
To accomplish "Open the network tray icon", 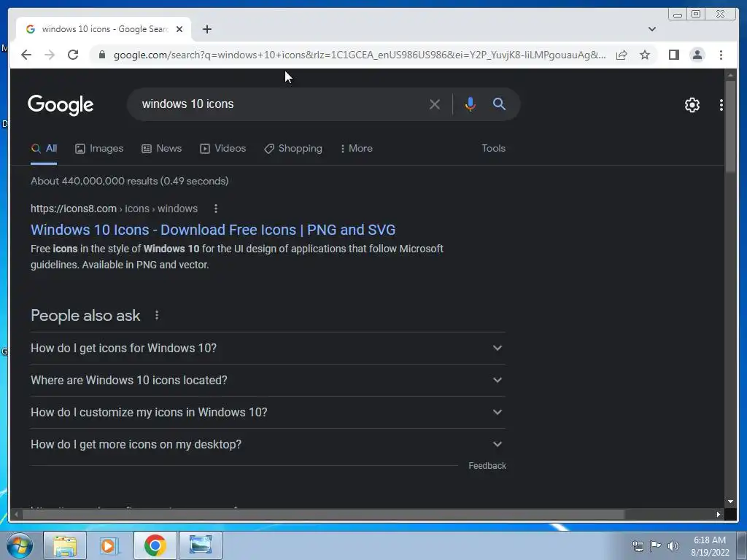I will [638, 546].
